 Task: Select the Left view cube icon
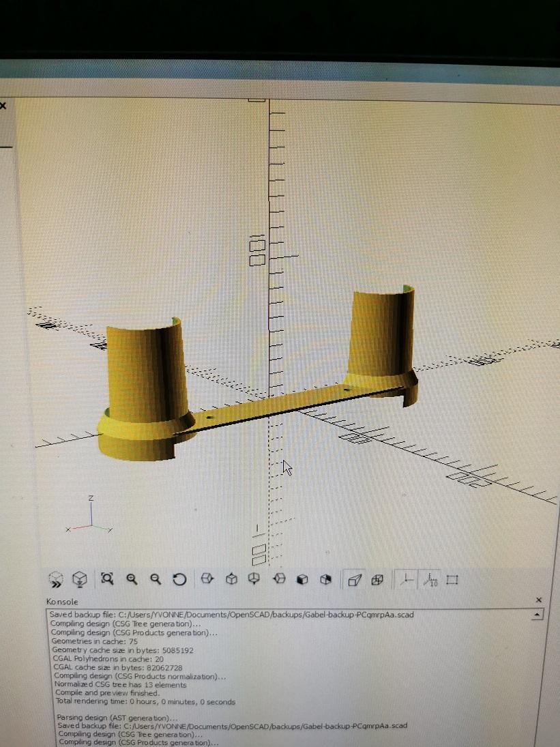279,579
